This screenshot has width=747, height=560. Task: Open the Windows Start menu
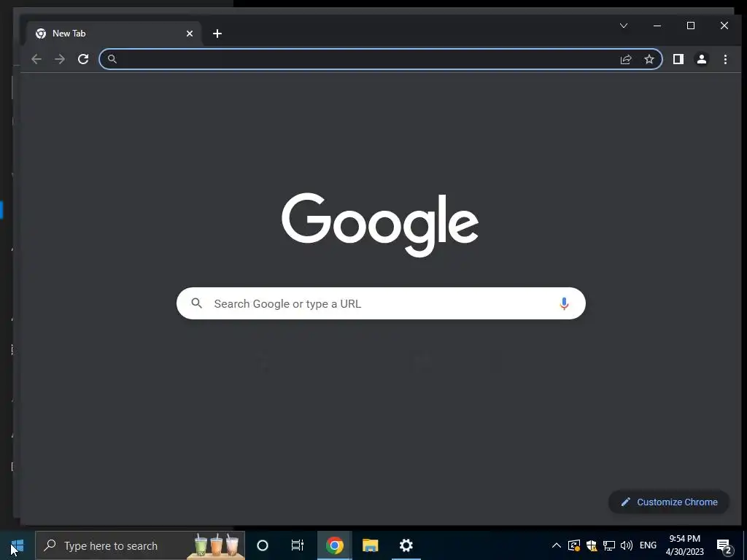pos(17,545)
